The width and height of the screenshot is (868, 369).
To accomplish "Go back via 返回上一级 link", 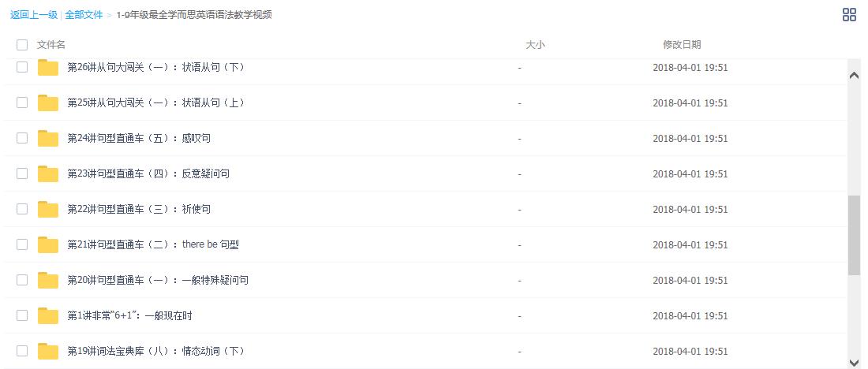I will [x=34, y=15].
